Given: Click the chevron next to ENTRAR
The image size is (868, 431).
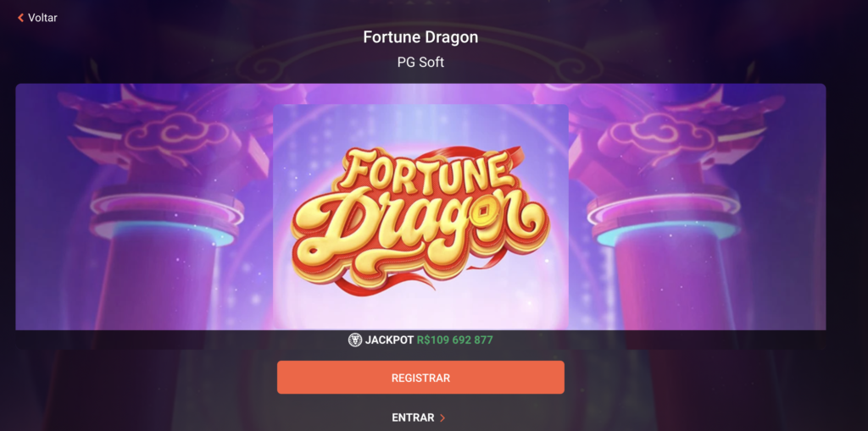Looking at the screenshot, I should click(442, 417).
